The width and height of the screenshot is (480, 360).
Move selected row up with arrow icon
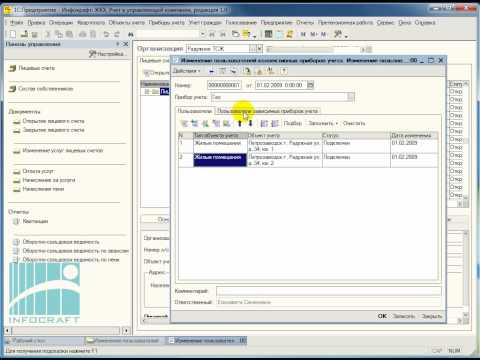point(239,124)
